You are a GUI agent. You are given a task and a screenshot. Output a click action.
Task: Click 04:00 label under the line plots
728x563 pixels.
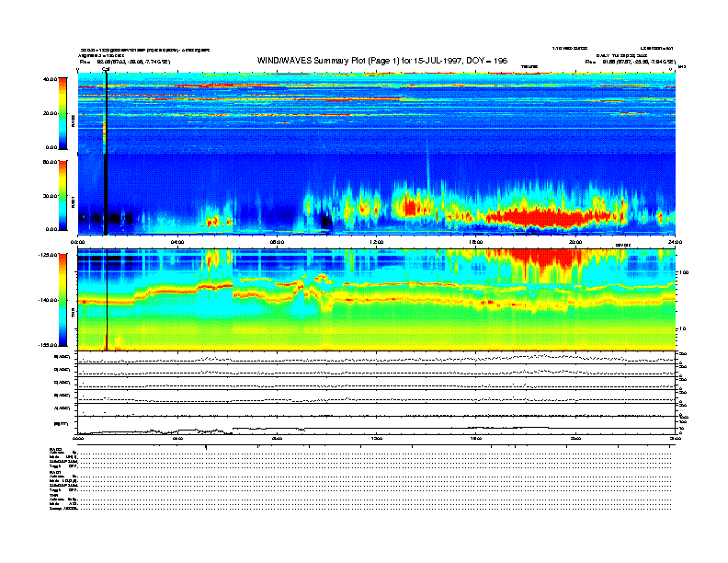click(x=177, y=439)
